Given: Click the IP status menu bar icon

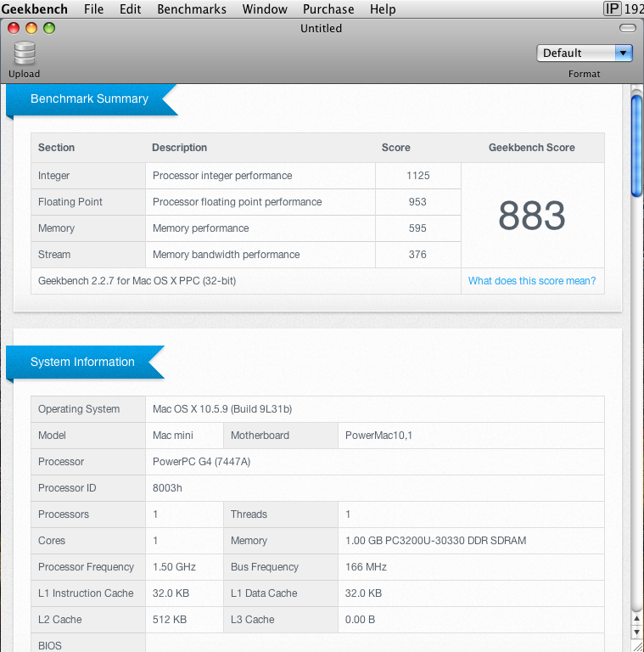Looking at the screenshot, I should pos(612,8).
